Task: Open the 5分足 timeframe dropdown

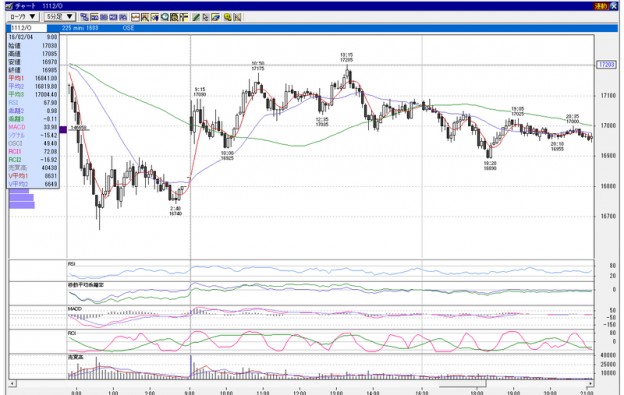Action: coord(59,17)
